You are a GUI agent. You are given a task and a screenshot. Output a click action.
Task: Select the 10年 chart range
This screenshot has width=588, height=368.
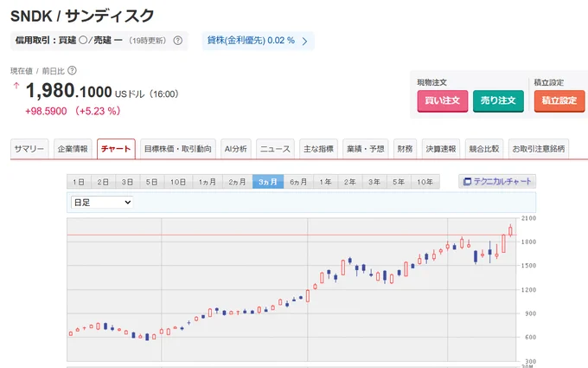click(425, 182)
